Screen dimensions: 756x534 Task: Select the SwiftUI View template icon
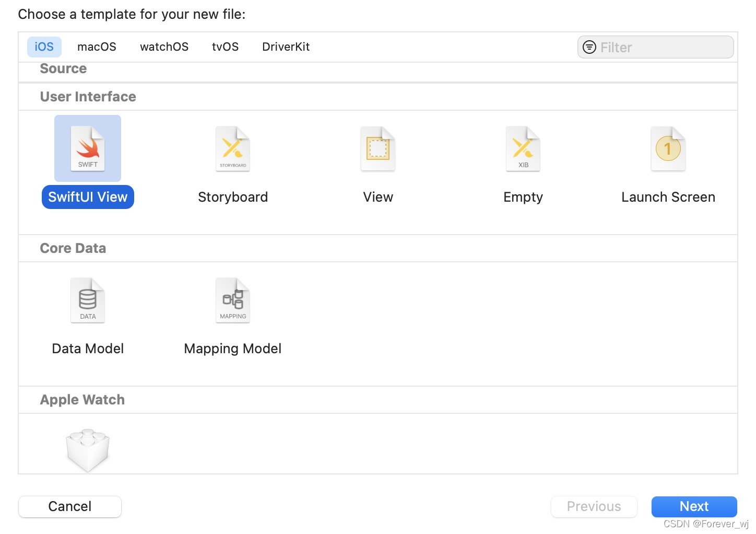pyautogui.click(x=88, y=148)
